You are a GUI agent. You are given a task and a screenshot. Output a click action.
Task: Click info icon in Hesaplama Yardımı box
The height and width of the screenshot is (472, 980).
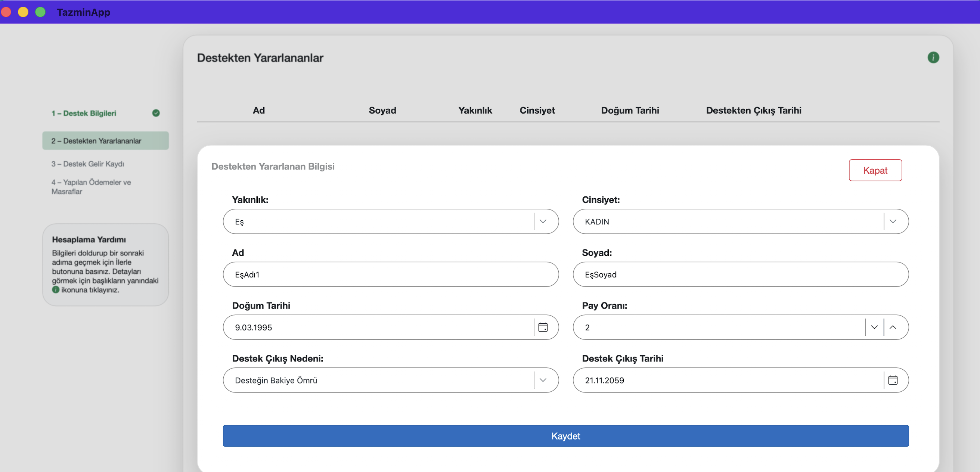coord(56,290)
